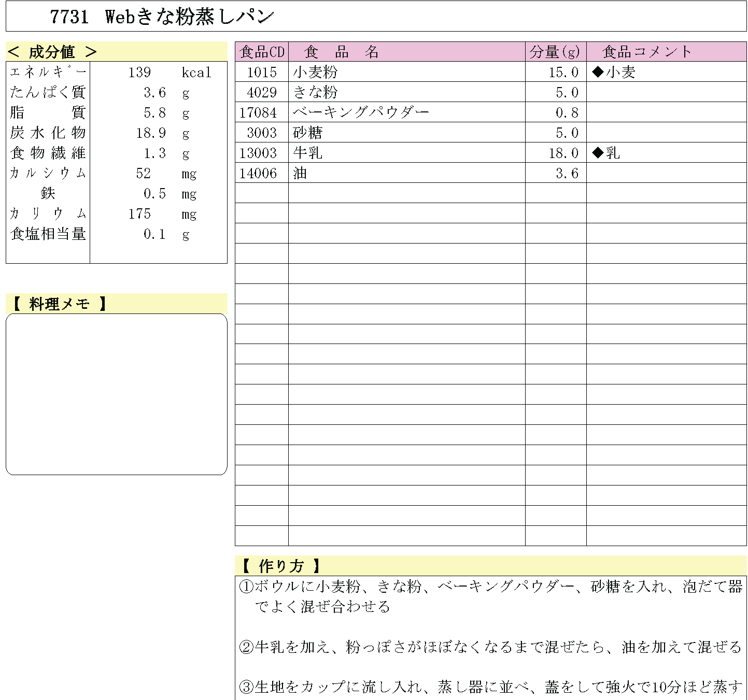The image size is (748, 700).
Task: Select the 食品コメント column header
Action: click(647, 52)
